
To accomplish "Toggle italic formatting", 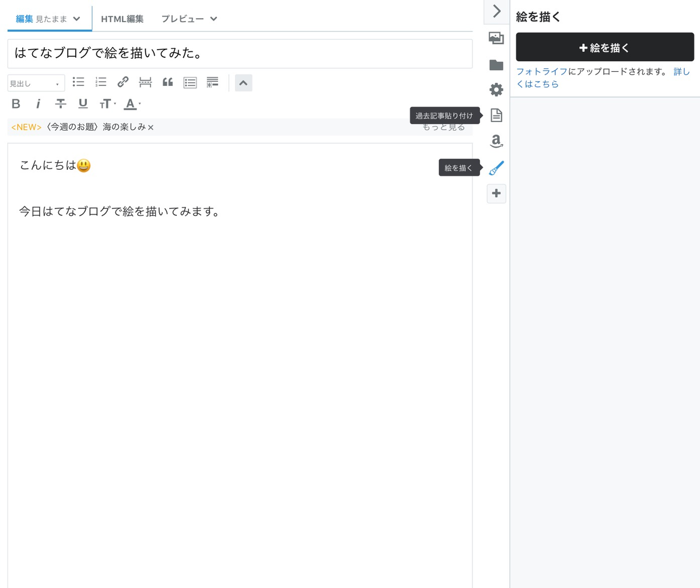I will click(x=38, y=104).
